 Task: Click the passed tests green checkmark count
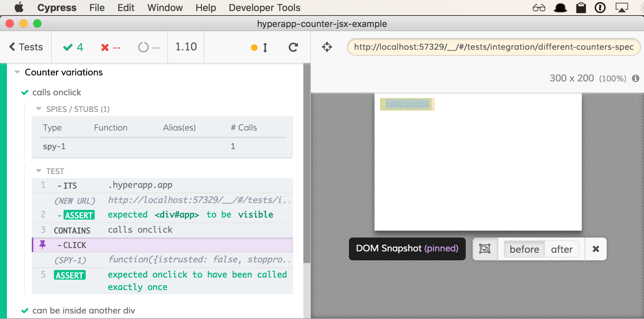pyautogui.click(x=73, y=47)
